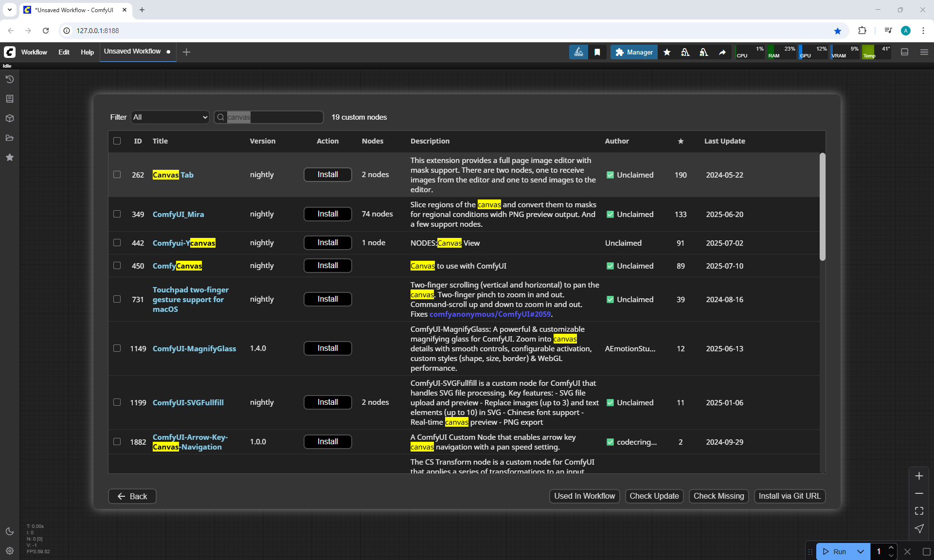Open settings gear icon at bottom left
The image size is (934, 560).
9,551
